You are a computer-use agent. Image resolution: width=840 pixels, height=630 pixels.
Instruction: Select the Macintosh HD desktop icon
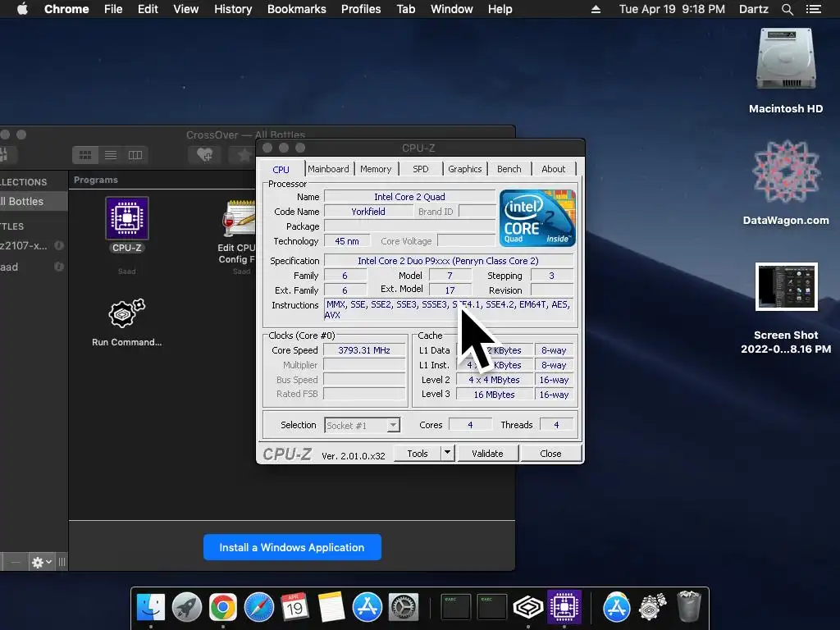(x=786, y=59)
